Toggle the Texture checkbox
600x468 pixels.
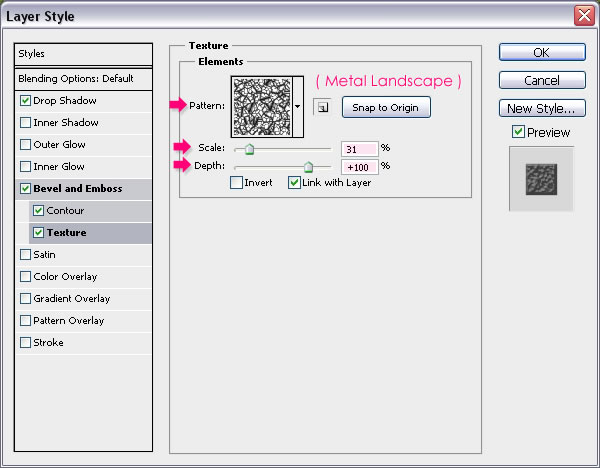point(38,233)
